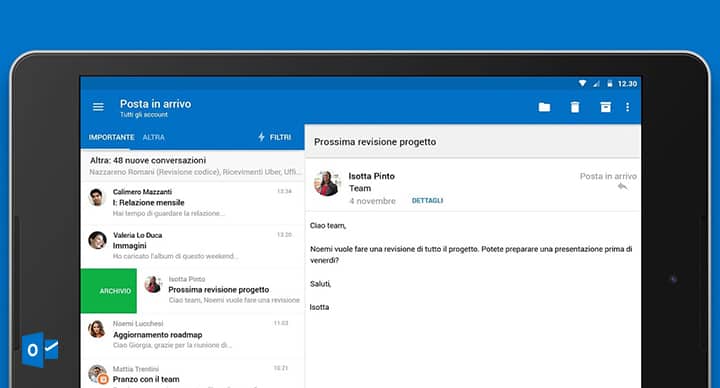720x388 pixels.
Task: Click the message body starting Noemi vuole fare
Action: [x=471, y=254]
